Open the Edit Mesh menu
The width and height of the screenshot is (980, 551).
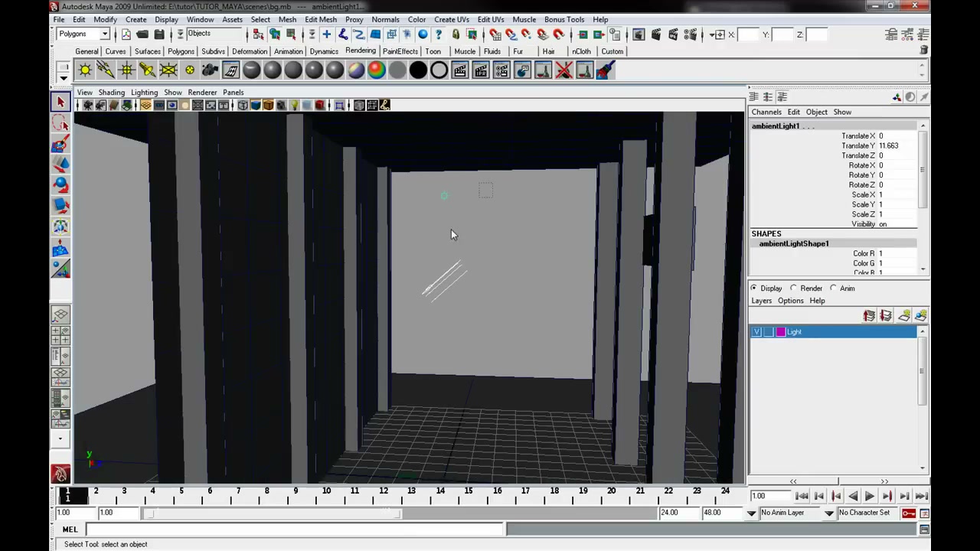[320, 19]
